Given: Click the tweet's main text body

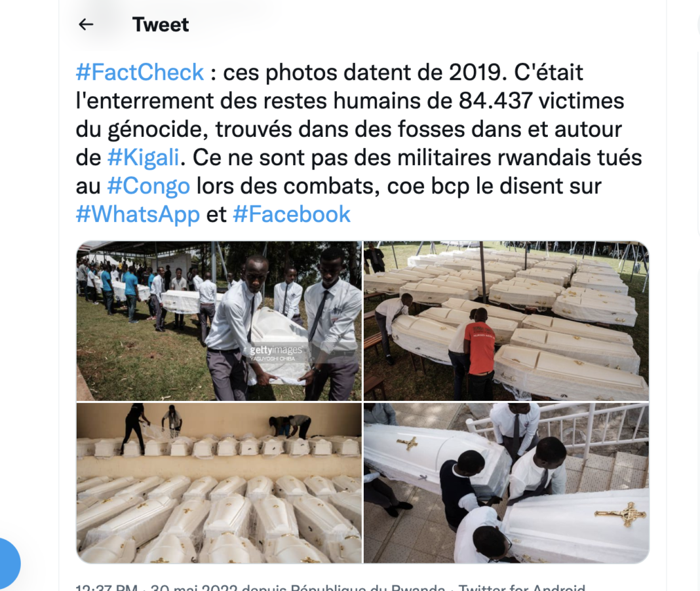Looking at the screenshot, I should [359, 143].
